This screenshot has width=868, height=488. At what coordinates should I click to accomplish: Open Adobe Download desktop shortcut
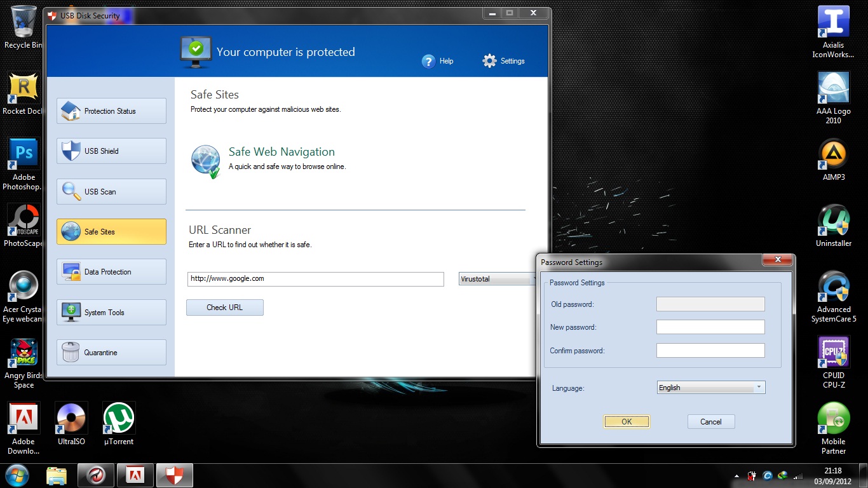coord(24,428)
